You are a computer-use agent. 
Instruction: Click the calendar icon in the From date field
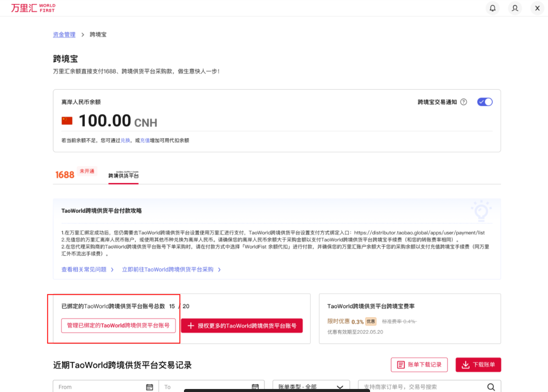point(149,386)
